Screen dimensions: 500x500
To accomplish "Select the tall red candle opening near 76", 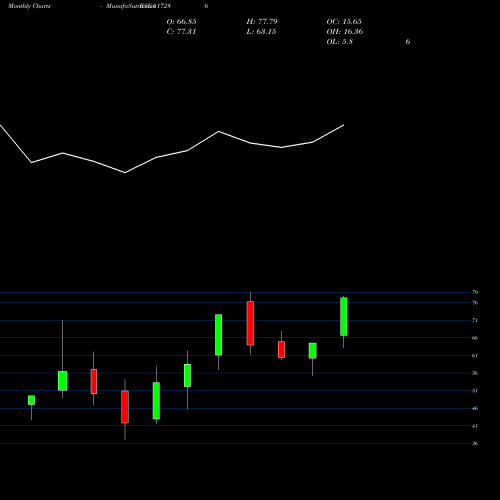I will click(250, 323).
